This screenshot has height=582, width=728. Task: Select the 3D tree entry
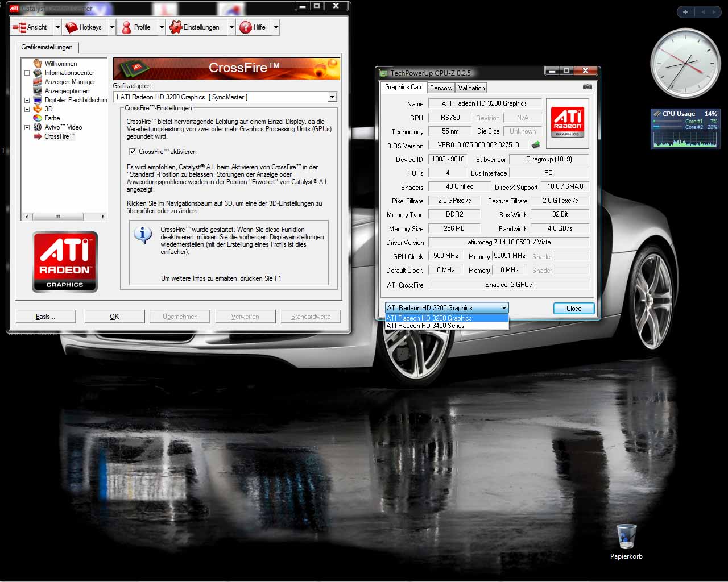point(49,109)
